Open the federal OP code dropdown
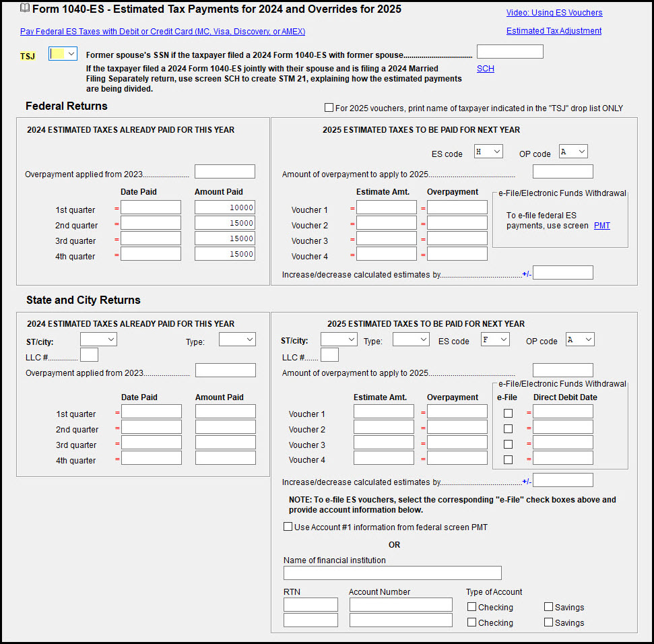Screen dimensions: 654x644 click(x=573, y=152)
